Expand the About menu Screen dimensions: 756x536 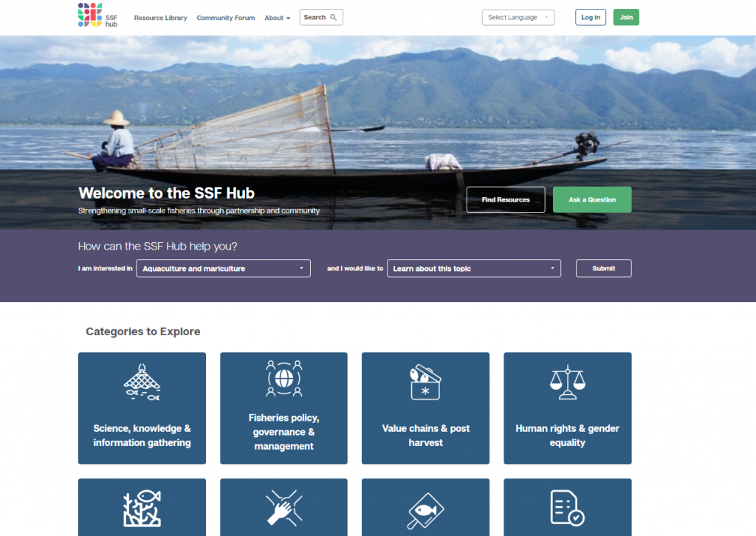[x=278, y=18]
